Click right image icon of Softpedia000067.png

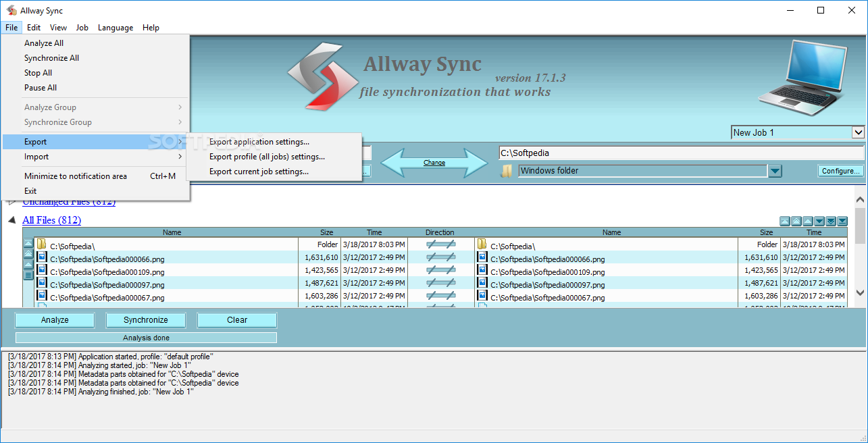coord(482,295)
